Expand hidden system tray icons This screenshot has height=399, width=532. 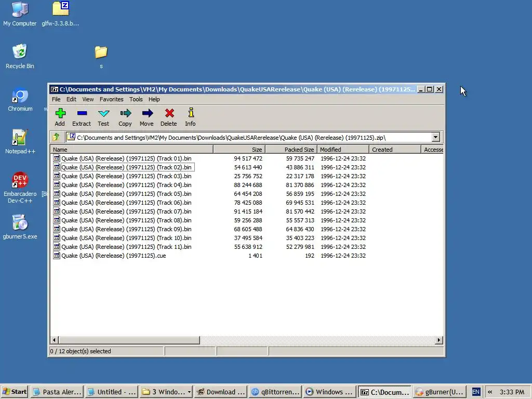coord(490,392)
